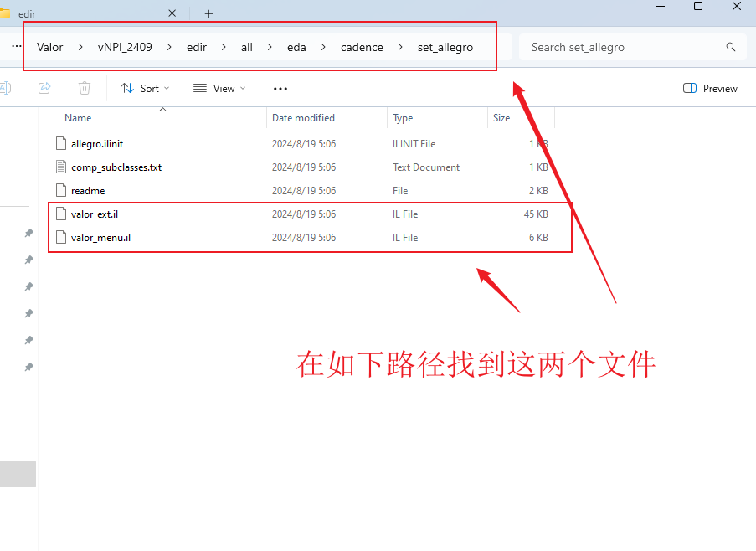756x551 pixels.
Task: Sort by Size column header
Action: pyautogui.click(x=501, y=117)
